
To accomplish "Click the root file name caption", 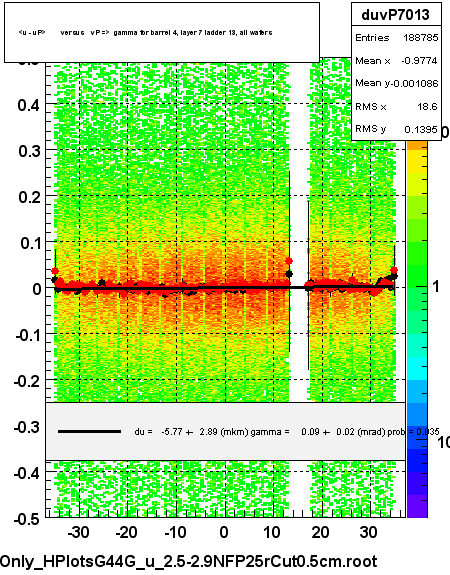I will [x=189, y=561].
